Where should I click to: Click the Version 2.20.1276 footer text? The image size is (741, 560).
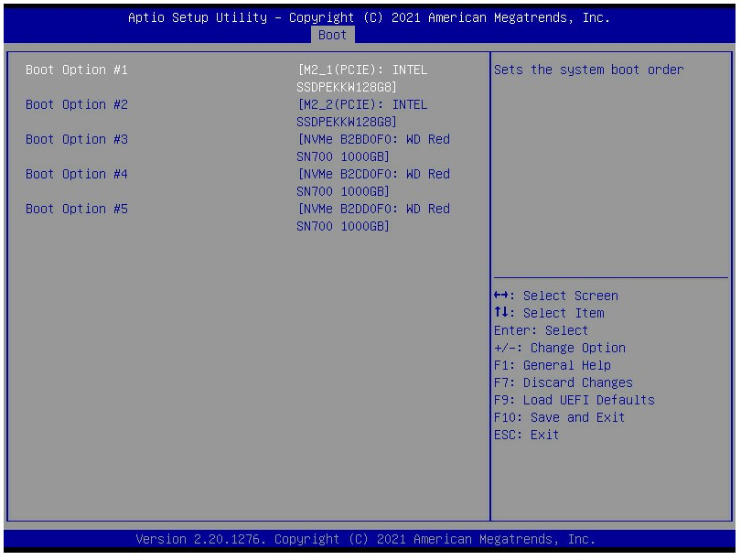click(x=365, y=539)
